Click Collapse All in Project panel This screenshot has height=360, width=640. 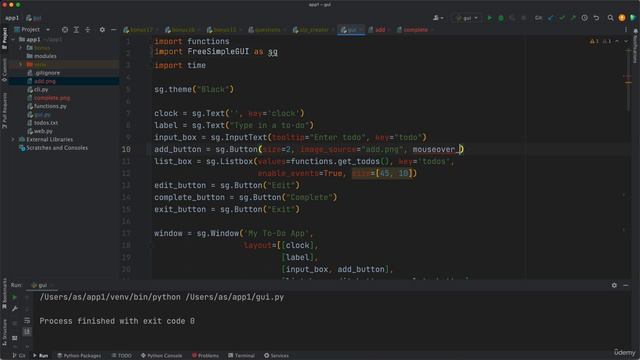88,29
